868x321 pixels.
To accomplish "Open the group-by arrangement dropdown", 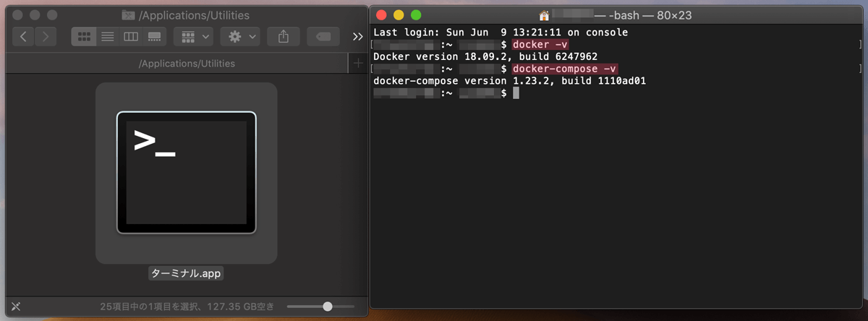I will pyautogui.click(x=193, y=36).
